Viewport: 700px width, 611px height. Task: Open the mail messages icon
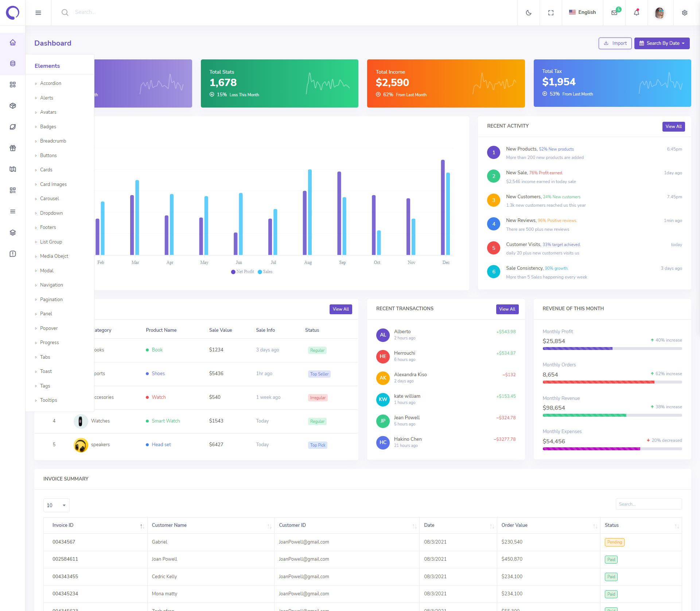[x=614, y=13]
